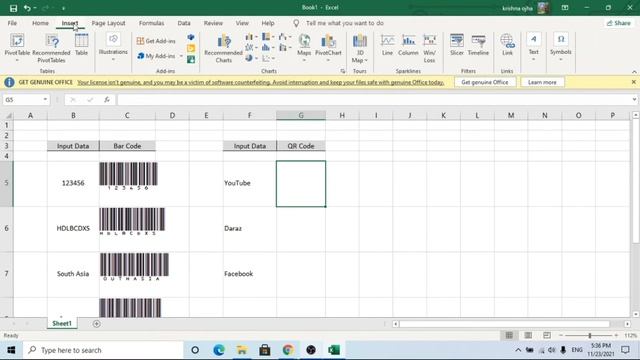Image resolution: width=640 pixels, height=360 pixels.
Task: Expand the Name Box dropdown
Action: (x=45, y=100)
